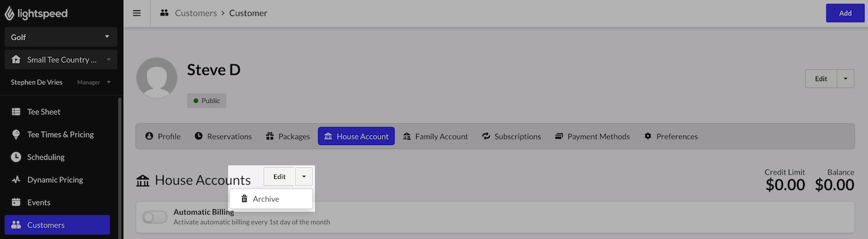This screenshot has width=868, height=239.
Task: Click the Public status badge
Action: point(206,101)
